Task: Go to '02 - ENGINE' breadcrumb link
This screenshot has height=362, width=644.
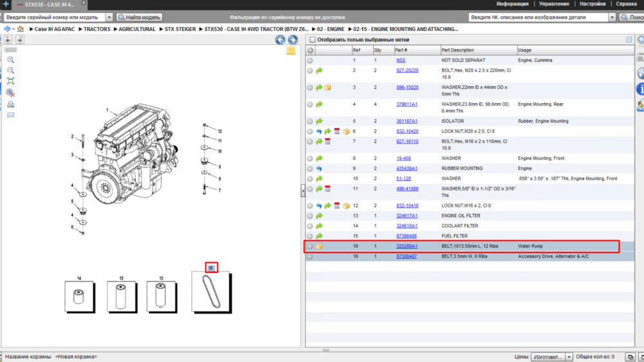Action: point(330,29)
